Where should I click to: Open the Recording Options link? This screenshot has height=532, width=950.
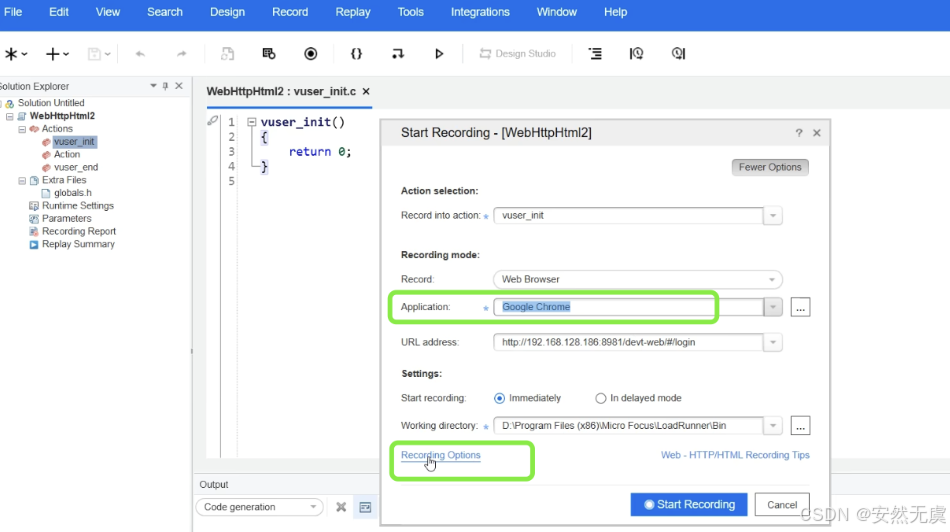point(440,455)
